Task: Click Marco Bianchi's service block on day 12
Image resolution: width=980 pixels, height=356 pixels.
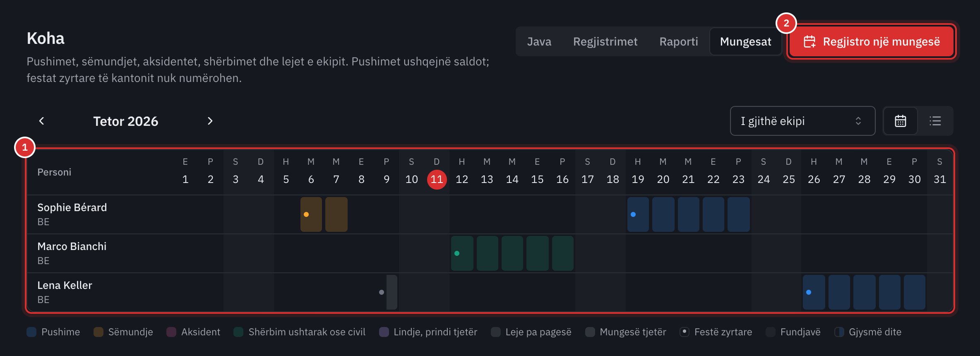Action: click(462, 253)
